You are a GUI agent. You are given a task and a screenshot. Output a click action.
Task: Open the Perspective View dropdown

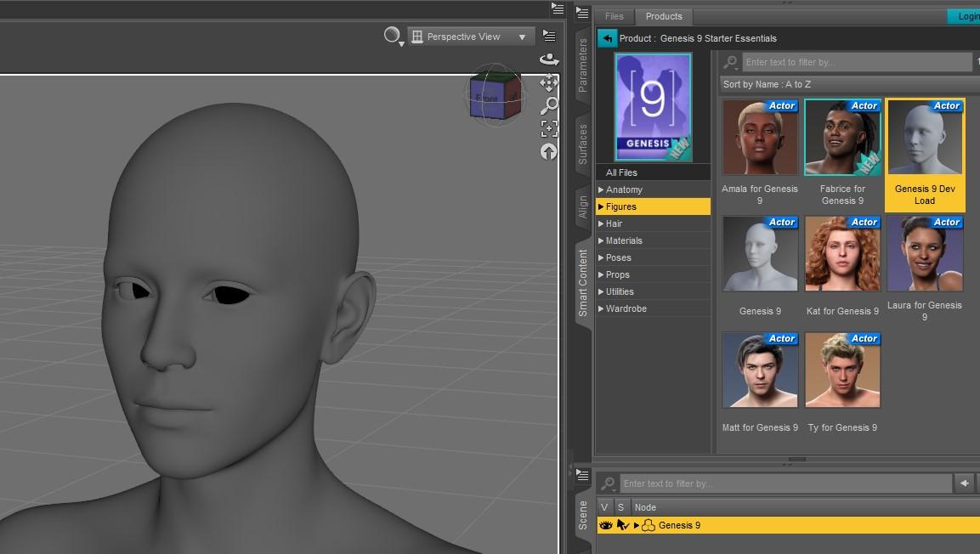[x=471, y=37]
